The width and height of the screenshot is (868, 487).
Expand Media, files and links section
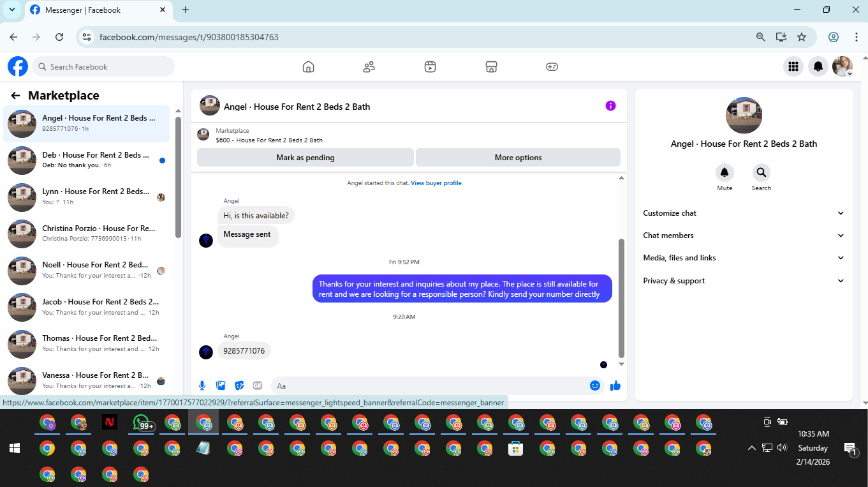(x=744, y=258)
